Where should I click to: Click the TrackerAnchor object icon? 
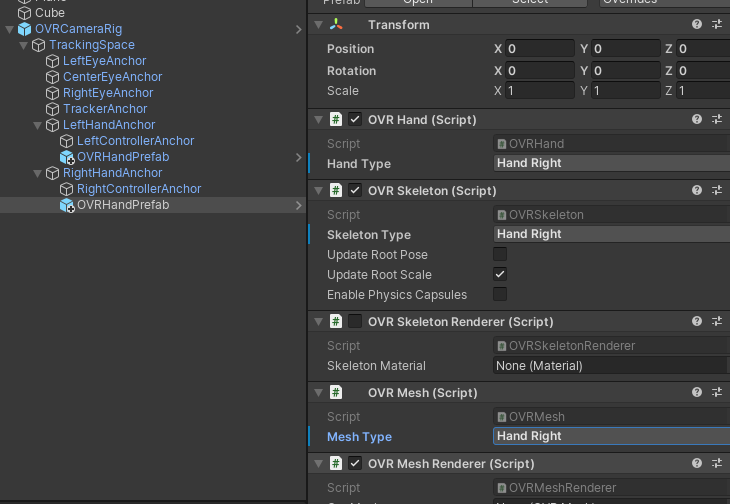click(x=52, y=109)
